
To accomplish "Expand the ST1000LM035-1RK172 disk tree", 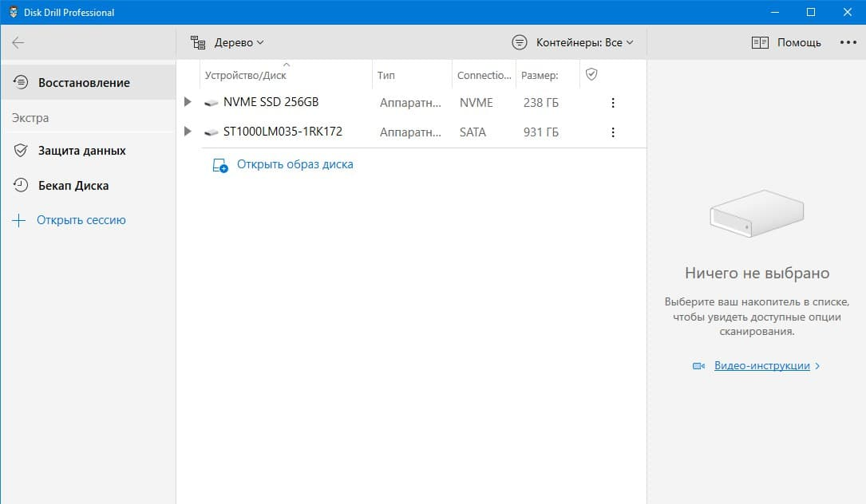I will 188,132.
